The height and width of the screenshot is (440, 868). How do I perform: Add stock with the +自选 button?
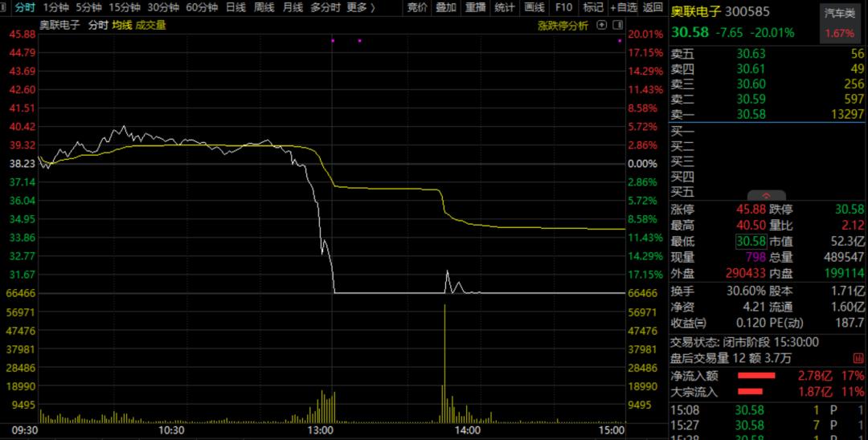click(x=624, y=7)
